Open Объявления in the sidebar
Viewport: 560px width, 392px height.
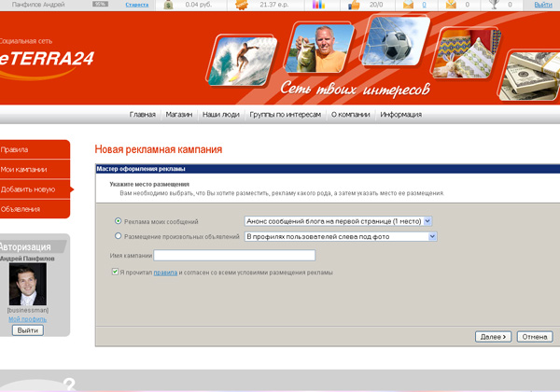tap(35, 209)
